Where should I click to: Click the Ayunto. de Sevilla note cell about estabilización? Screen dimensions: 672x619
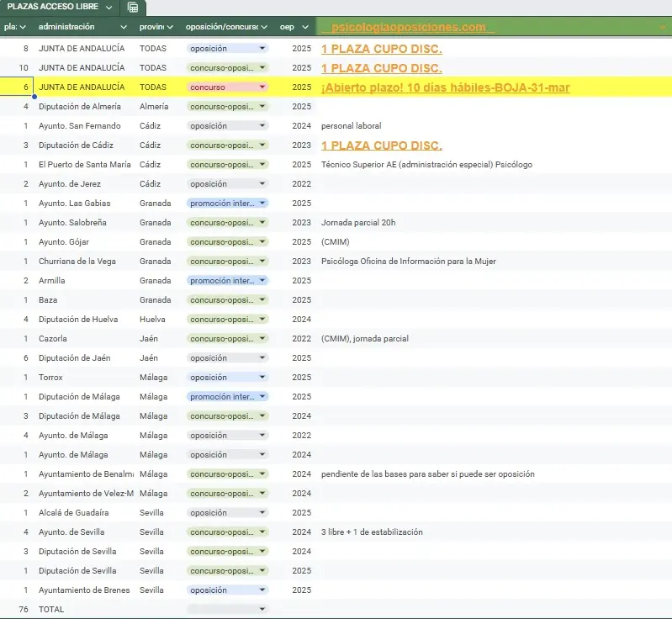(372, 532)
